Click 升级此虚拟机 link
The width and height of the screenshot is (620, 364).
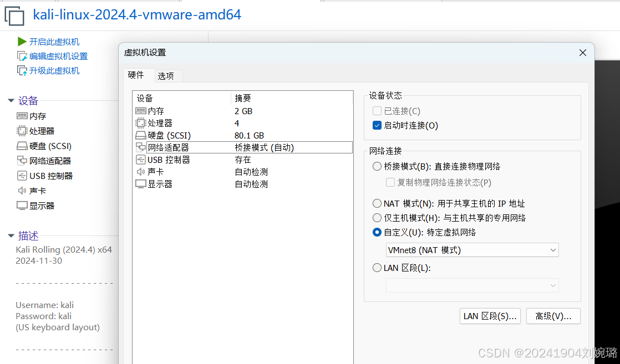coord(54,71)
